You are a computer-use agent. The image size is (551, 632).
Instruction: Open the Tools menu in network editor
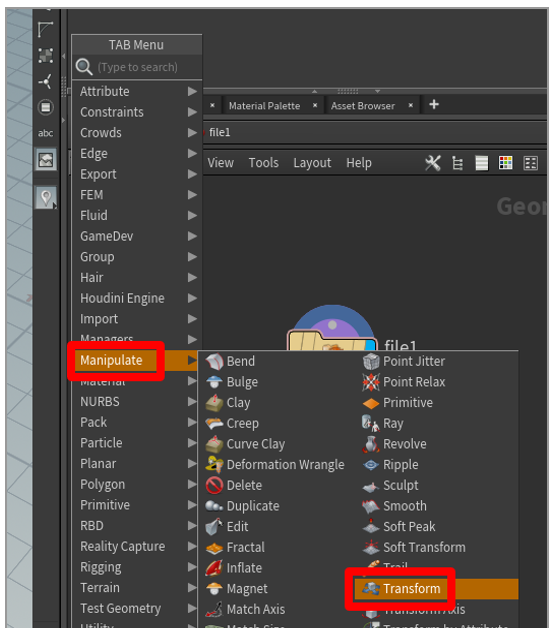[264, 163]
